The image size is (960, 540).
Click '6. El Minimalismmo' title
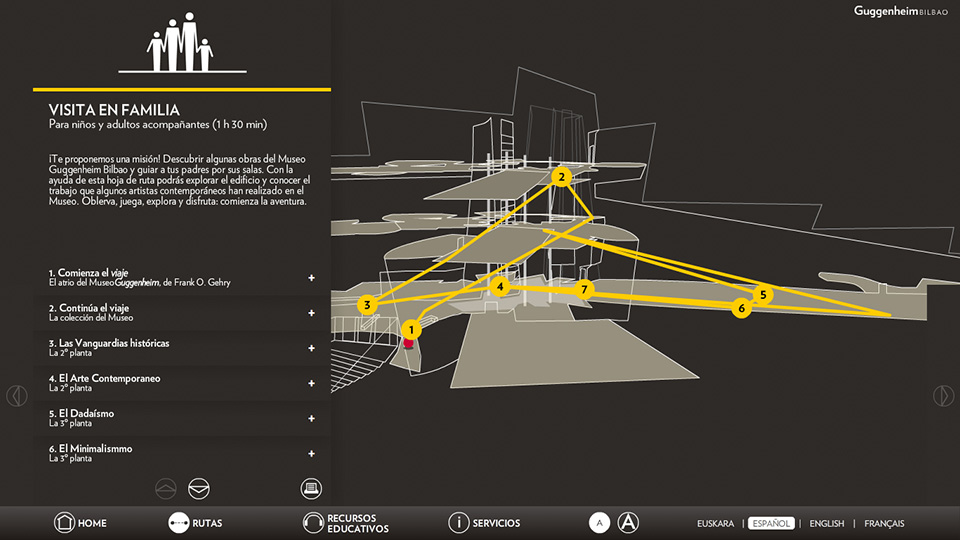point(91,449)
